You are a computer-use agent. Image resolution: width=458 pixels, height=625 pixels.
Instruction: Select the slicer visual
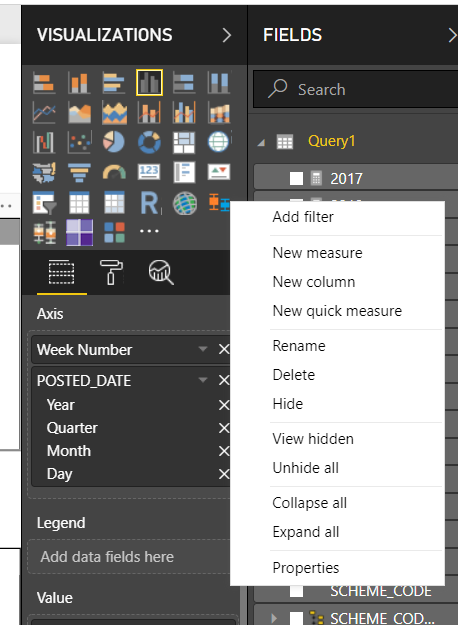44,202
